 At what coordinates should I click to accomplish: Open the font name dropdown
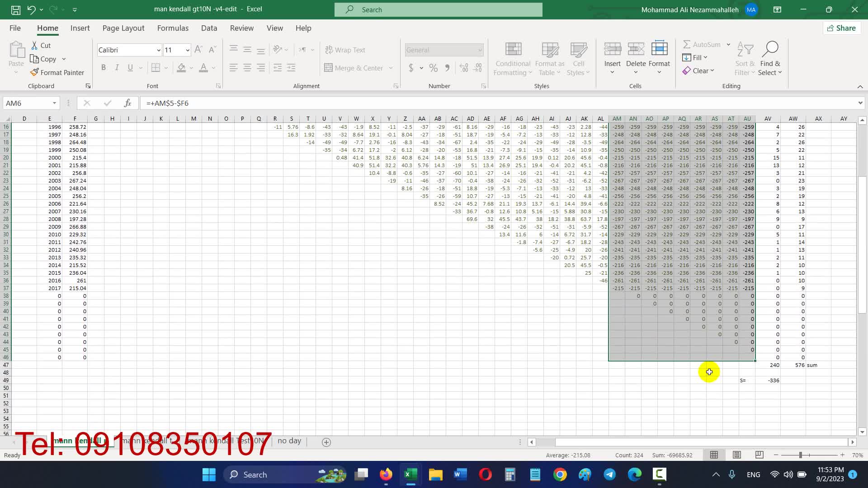coord(158,50)
